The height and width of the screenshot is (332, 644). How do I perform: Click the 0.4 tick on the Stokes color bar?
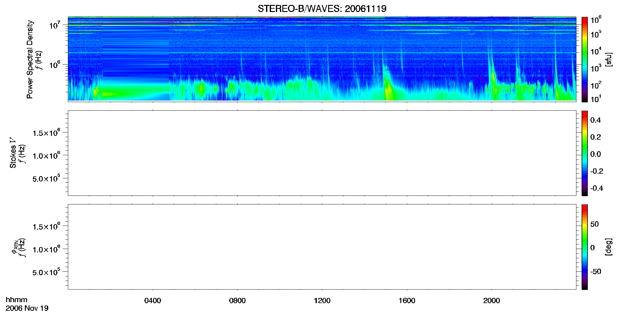(595, 120)
